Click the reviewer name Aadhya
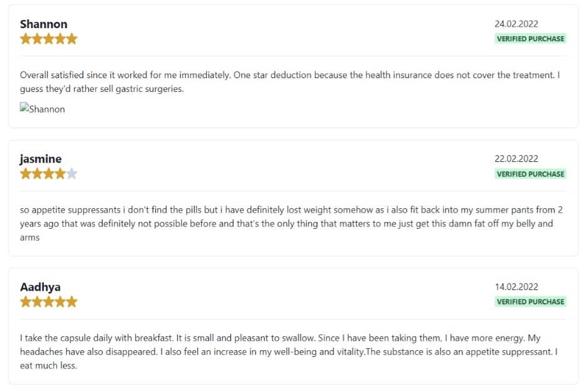 click(x=40, y=287)
